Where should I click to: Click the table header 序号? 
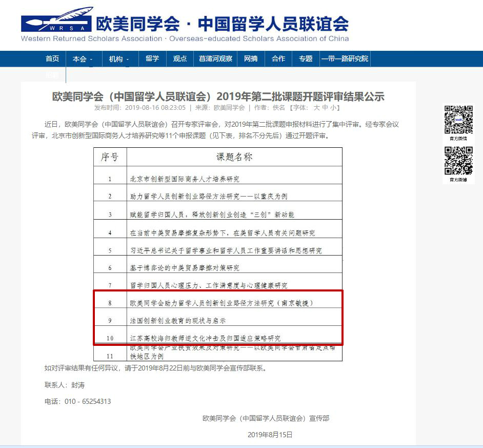[x=110, y=157]
